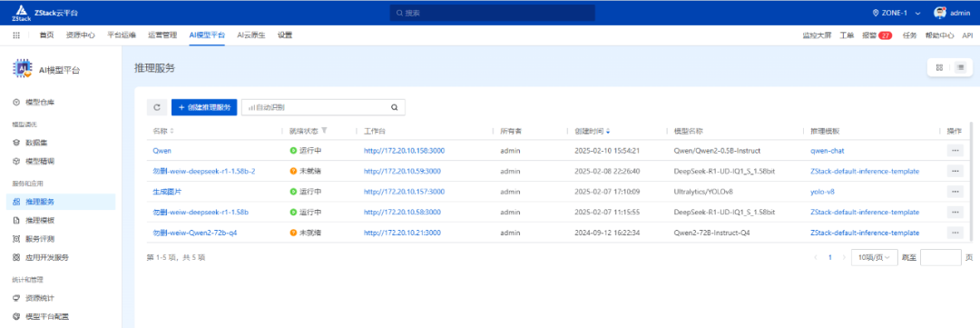
Task: Open the yolo-v8 template link
Action: click(x=822, y=192)
